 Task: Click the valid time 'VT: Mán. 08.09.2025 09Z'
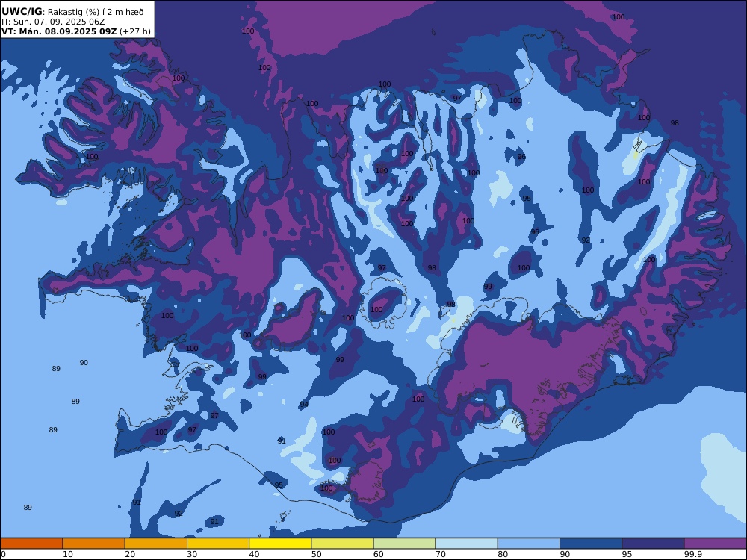(x=58, y=31)
